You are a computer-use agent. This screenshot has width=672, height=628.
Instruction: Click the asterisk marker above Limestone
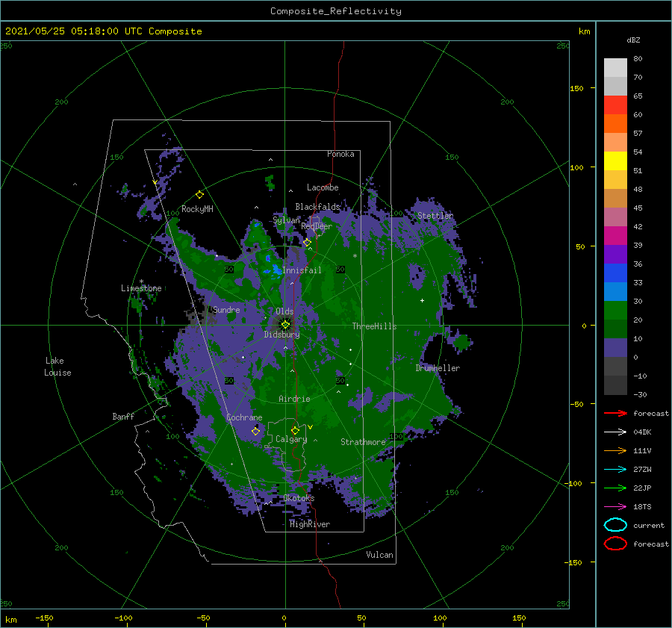click(x=141, y=282)
